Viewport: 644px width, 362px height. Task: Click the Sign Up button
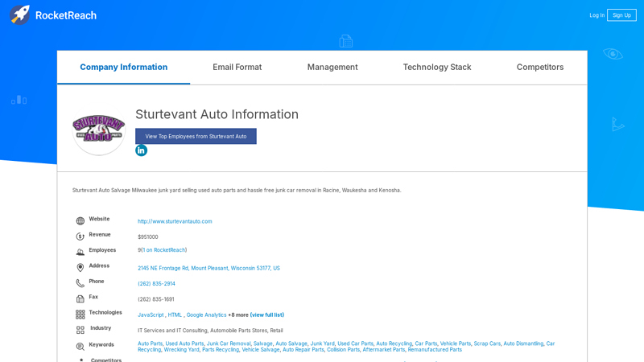[621, 15]
